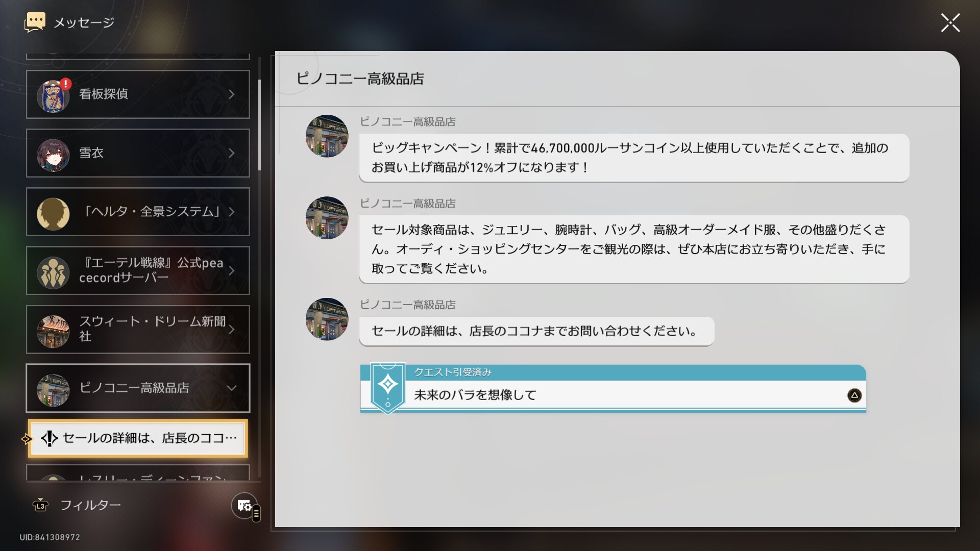Image resolution: width=980 pixels, height=551 pixels.
Task: Select セールの詳細は message thread entry
Action: (x=138, y=438)
